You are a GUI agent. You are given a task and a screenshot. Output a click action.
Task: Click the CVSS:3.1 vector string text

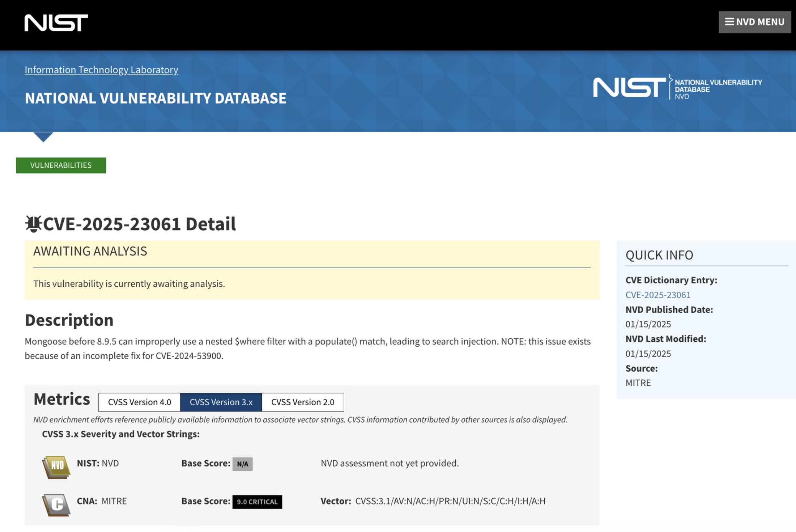(450, 501)
